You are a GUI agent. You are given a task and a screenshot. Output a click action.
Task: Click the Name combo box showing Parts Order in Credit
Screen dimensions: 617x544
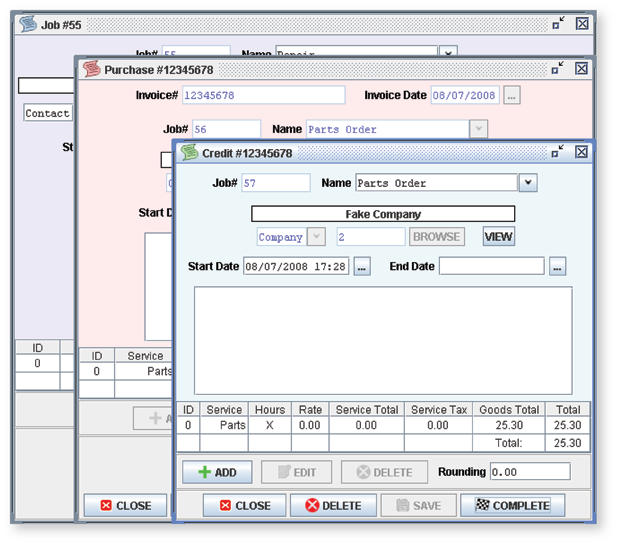(436, 183)
